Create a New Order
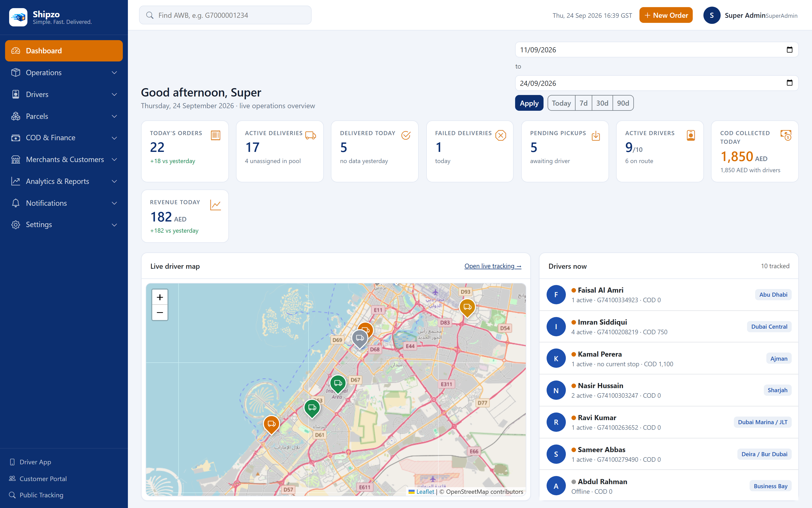The height and width of the screenshot is (508, 812). click(x=666, y=15)
